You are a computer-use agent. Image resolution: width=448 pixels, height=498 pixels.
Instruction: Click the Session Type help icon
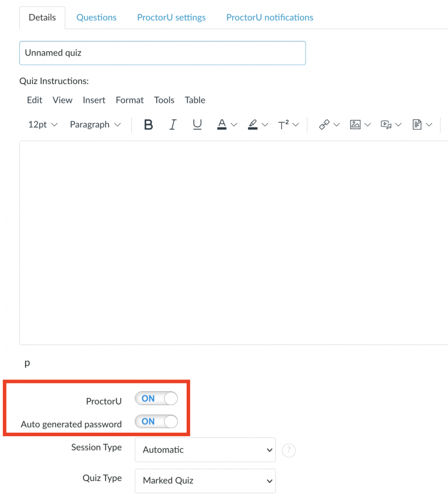click(x=288, y=450)
